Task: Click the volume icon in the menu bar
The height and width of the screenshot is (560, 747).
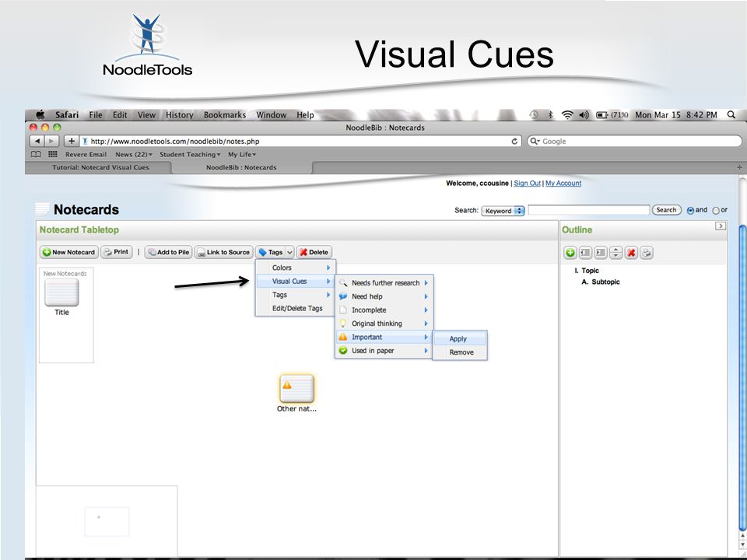Action: [584, 115]
